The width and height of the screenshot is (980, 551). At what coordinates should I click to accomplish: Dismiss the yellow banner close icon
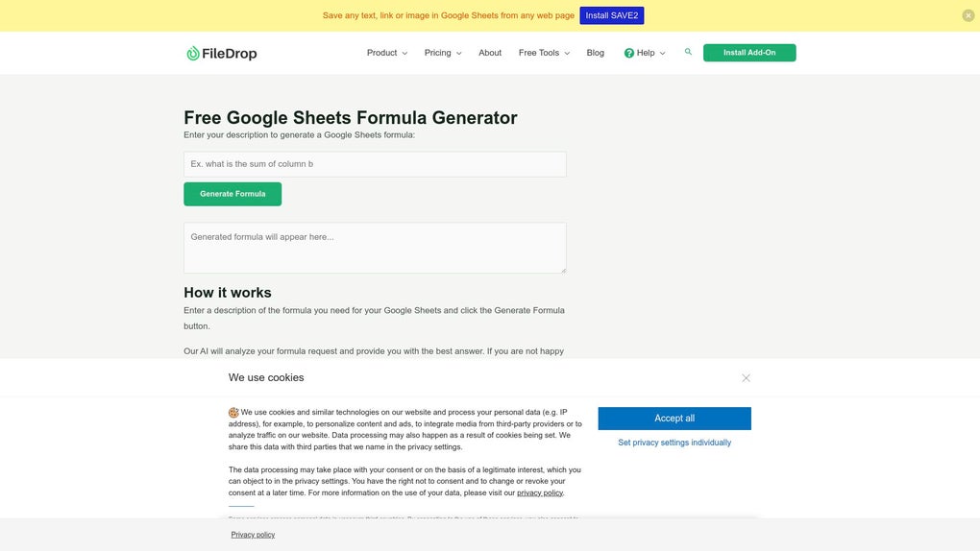tap(968, 15)
